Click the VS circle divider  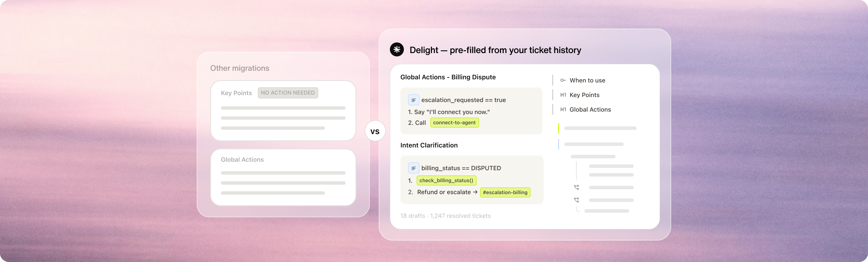[x=375, y=131]
